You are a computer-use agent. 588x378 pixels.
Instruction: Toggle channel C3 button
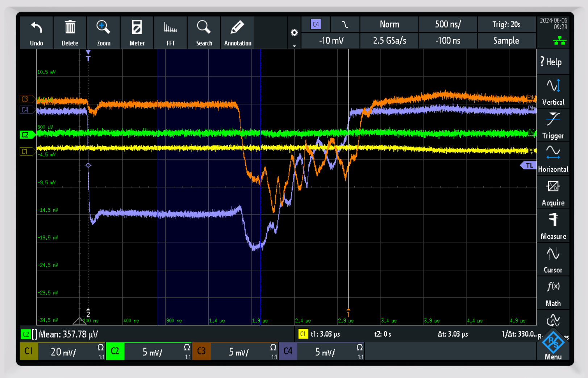pos(201,352)
